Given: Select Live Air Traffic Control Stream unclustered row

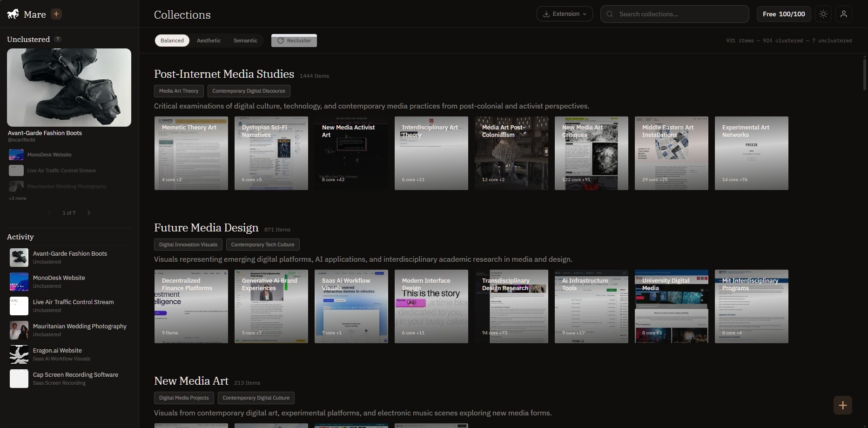Looking at the screenshot, I should 69,170.
